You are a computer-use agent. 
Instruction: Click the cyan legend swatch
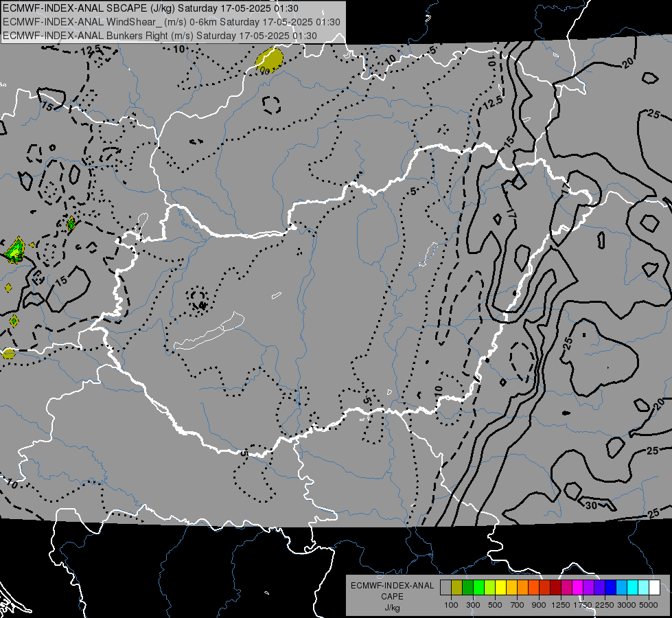(633, 588)
